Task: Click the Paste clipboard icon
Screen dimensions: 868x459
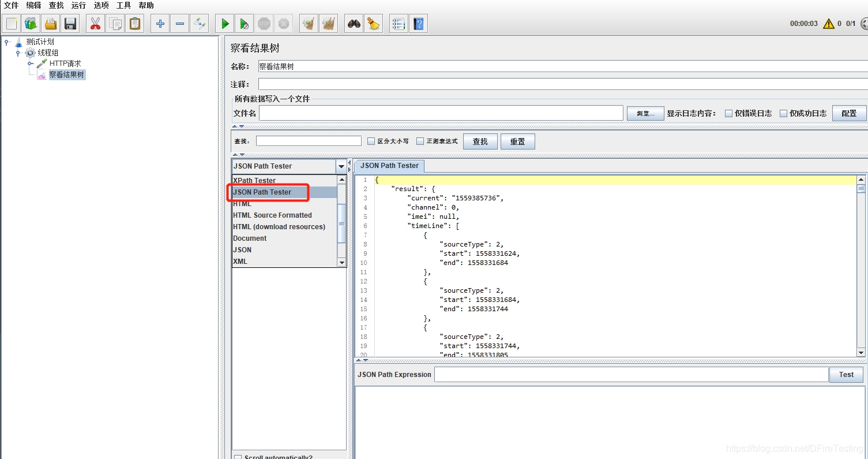Action: pos(135,24)
